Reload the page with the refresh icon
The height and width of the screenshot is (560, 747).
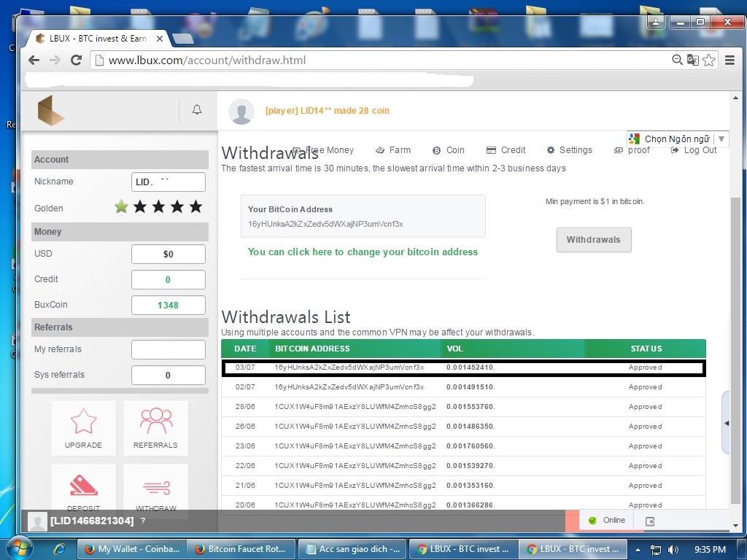tap(76, 60)
